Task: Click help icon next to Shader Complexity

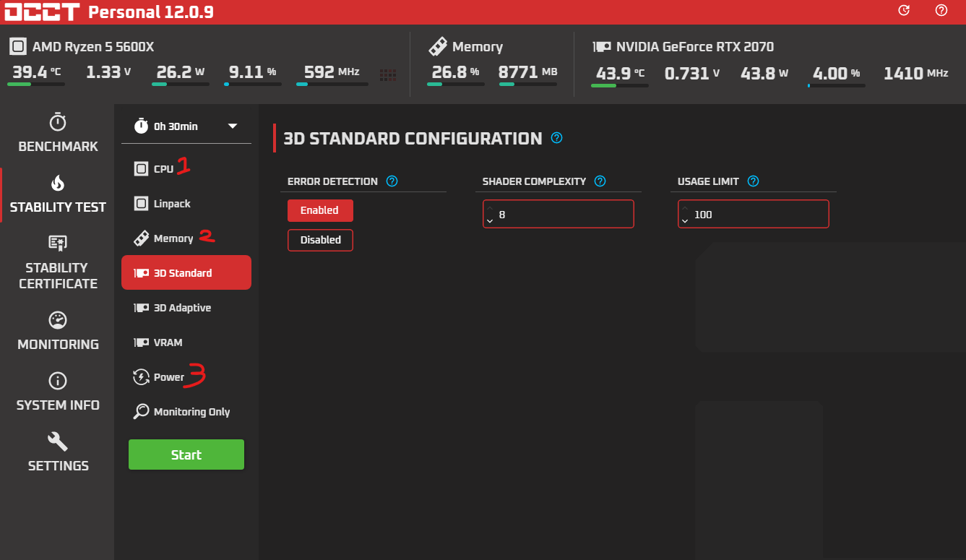Action: (x=600, y=181)
